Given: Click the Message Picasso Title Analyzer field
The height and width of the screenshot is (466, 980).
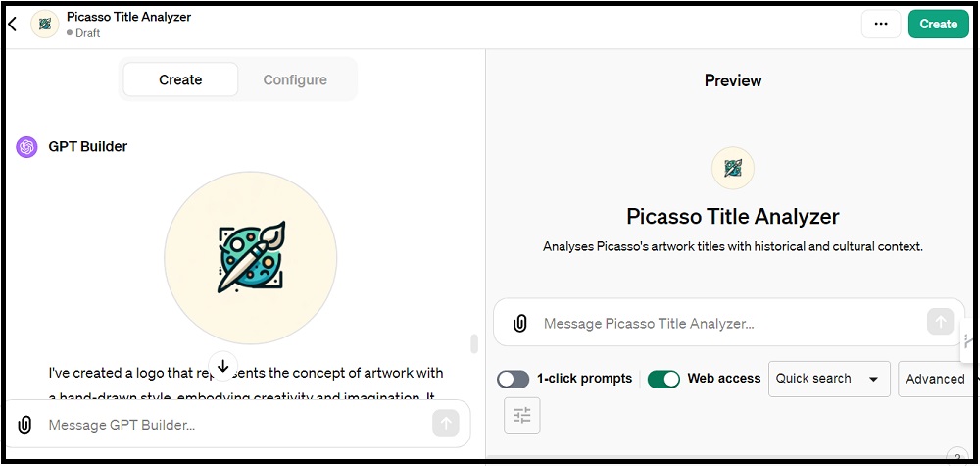Looking at the screenshot, I should (731, 324).
